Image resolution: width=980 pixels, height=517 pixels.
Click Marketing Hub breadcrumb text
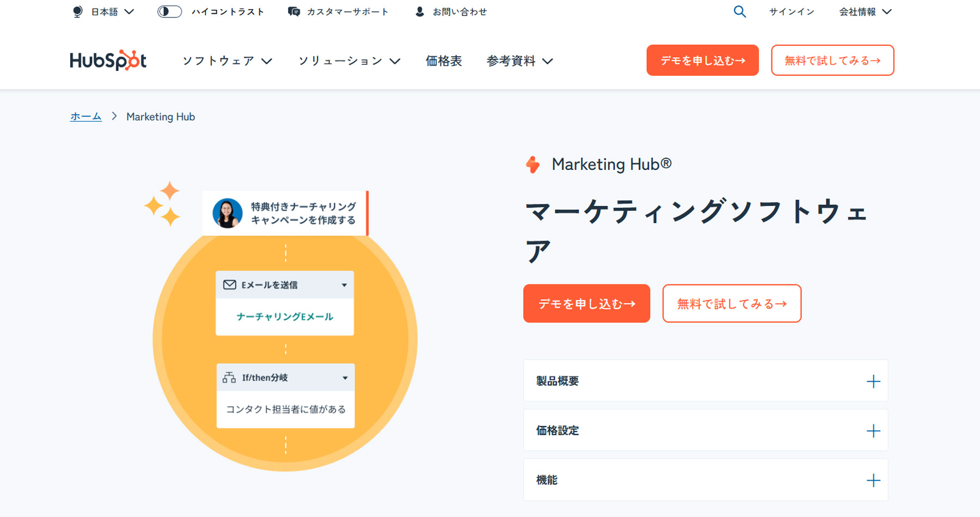(161, 117)
